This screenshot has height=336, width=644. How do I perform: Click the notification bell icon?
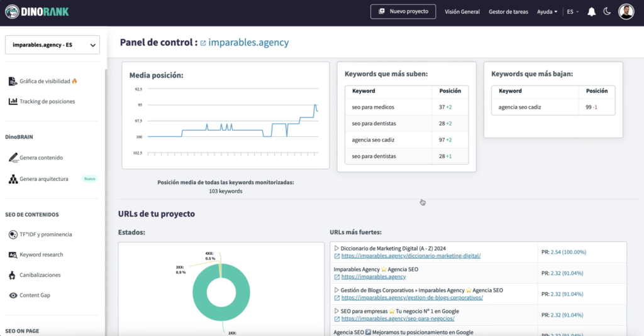tap(591, 11)
